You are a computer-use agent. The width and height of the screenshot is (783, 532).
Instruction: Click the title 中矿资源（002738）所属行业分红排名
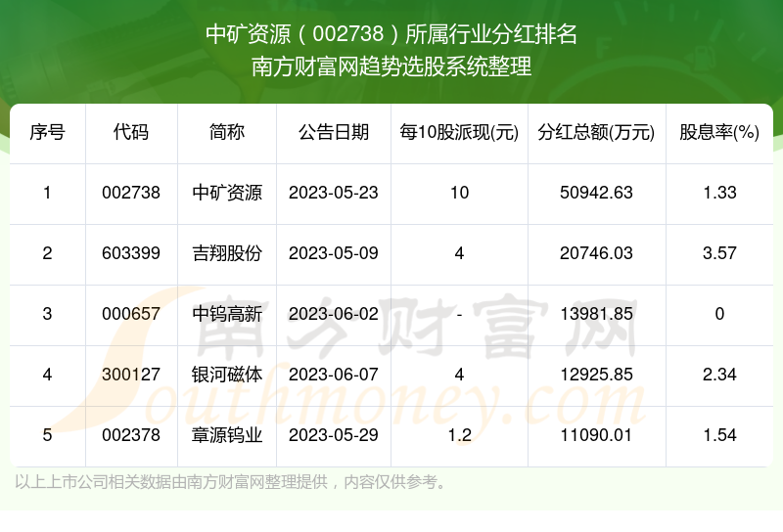point(391,34)
